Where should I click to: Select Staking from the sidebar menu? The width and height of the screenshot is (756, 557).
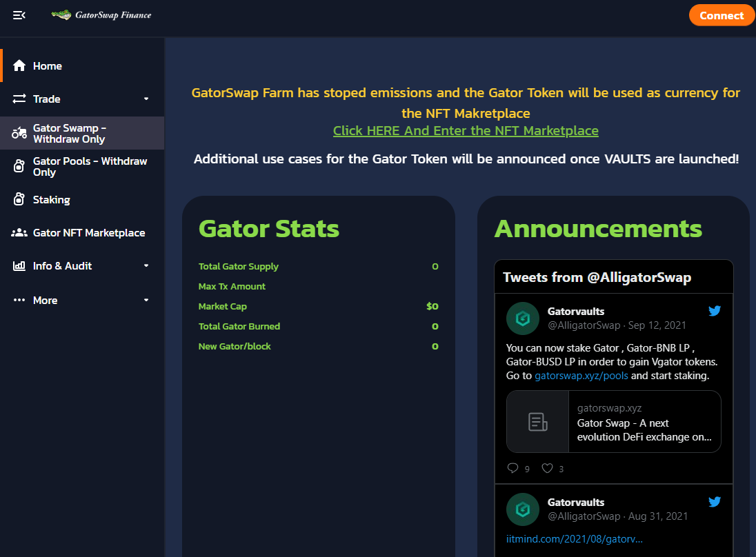[52, 199]
